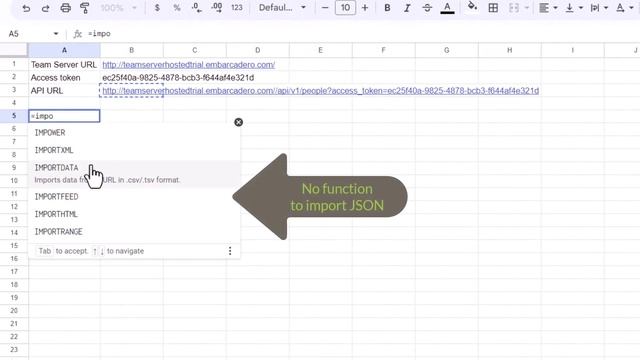
Task: Click the Print icon
Action: pos(65,8)
